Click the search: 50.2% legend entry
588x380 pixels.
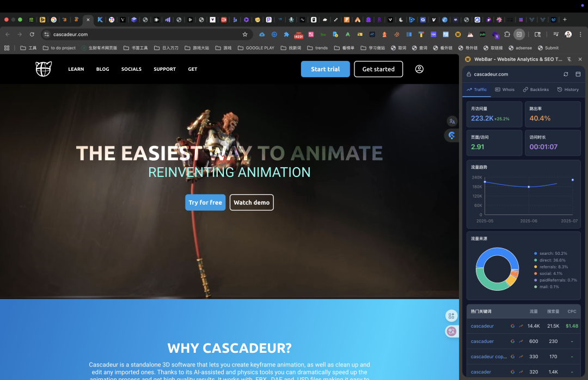[550, 254]
